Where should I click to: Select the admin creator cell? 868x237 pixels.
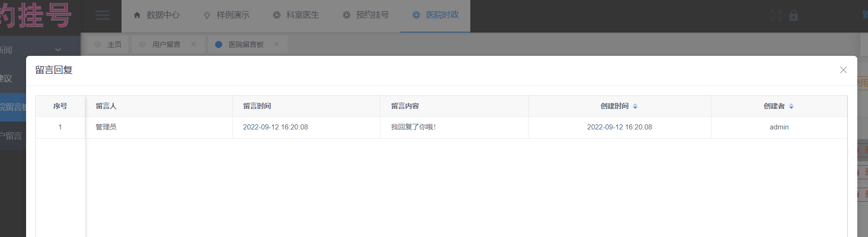click(x=779, y=127)
